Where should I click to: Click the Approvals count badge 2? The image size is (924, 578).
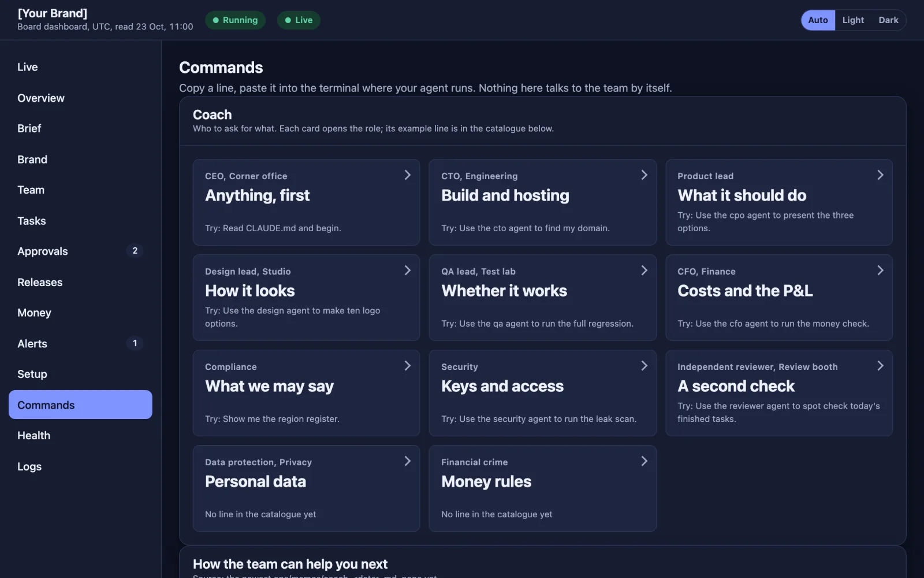(135, 251)
